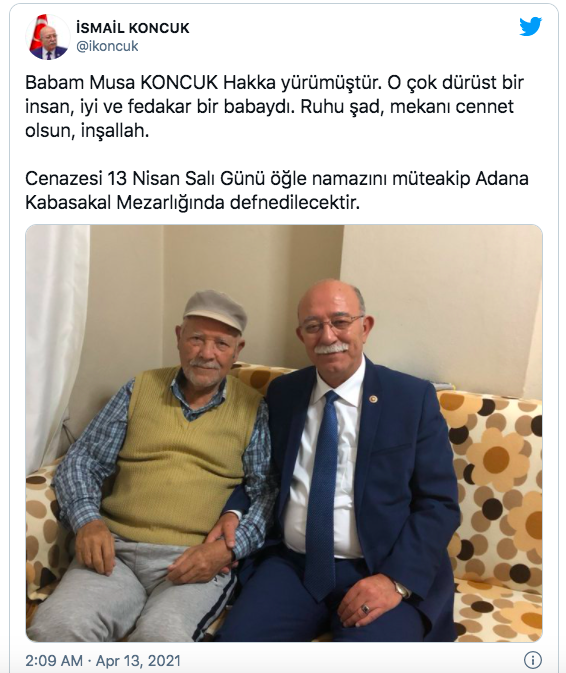This screenshot has height=673, width=566.
Task: Click the funeral details paragraph
Action: pyautogui.click(x=277, y=191)
